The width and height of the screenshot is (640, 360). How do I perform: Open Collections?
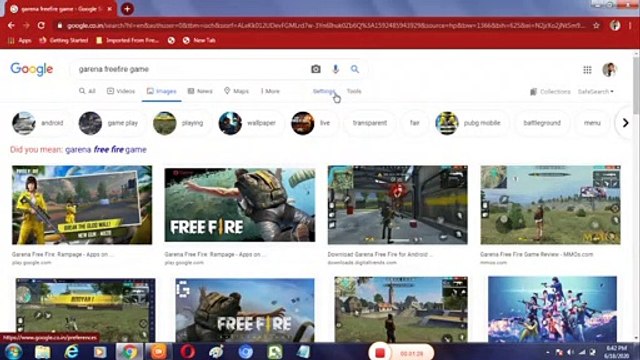[x=550, y=91]
